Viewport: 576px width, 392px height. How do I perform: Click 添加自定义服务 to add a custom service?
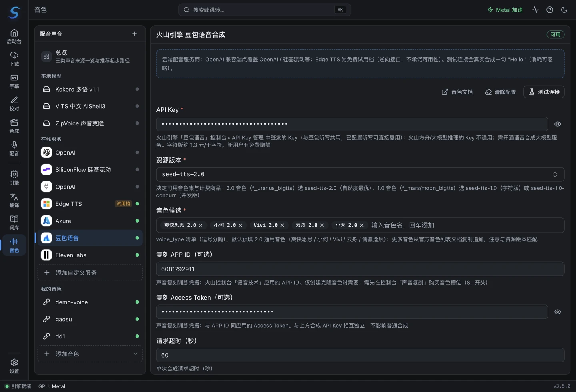[90, 273]
